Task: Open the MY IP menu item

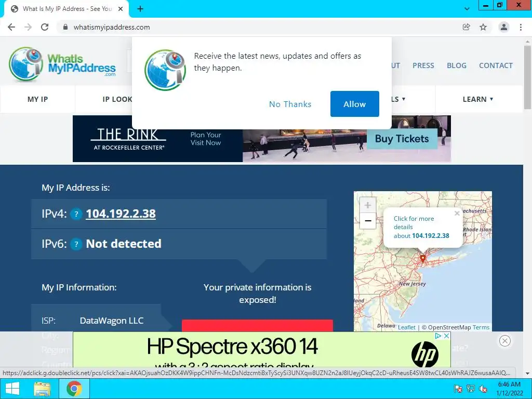Action: pyautogui.click(x=37, y=99)
